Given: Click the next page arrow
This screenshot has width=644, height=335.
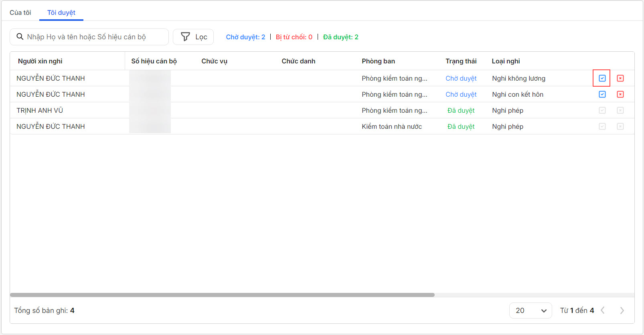Looking at the screenshot, I should (x=622, y=311).
